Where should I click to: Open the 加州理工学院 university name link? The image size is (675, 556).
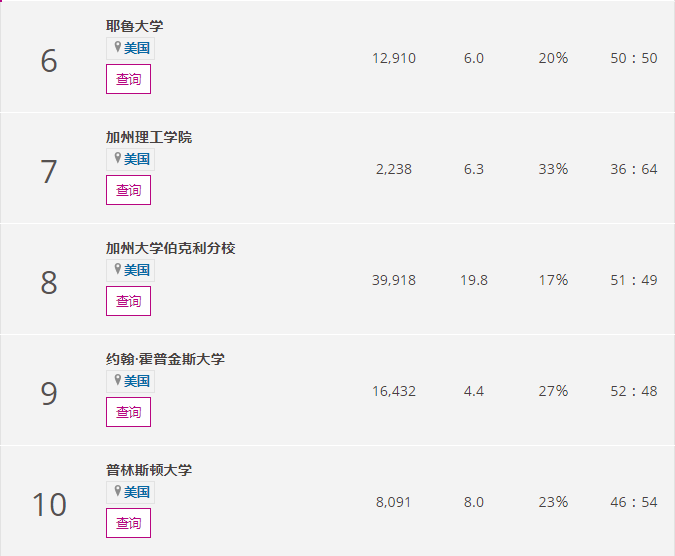coord(148,137)
